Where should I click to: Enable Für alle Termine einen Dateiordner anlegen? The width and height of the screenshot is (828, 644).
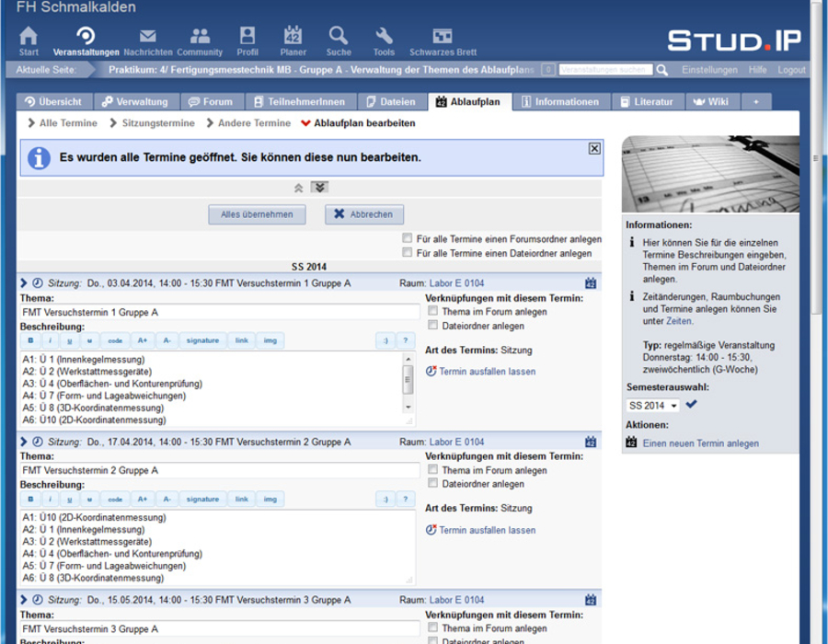point(408,252)
